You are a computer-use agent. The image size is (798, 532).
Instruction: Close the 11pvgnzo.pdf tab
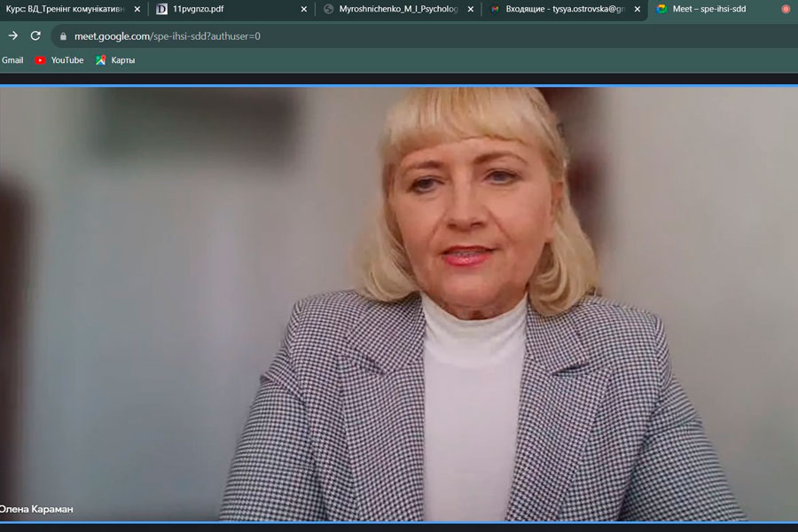click(304, 9)
